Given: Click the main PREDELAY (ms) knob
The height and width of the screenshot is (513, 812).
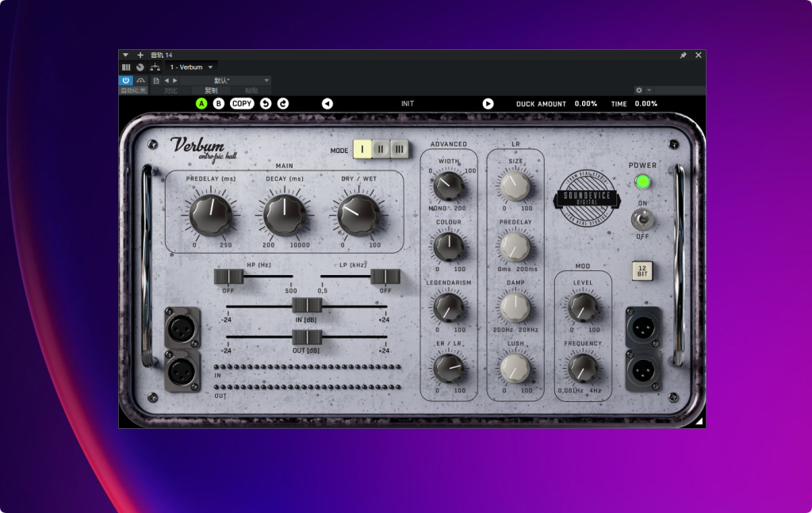Looking at the screenshot, I should (211, 215).
